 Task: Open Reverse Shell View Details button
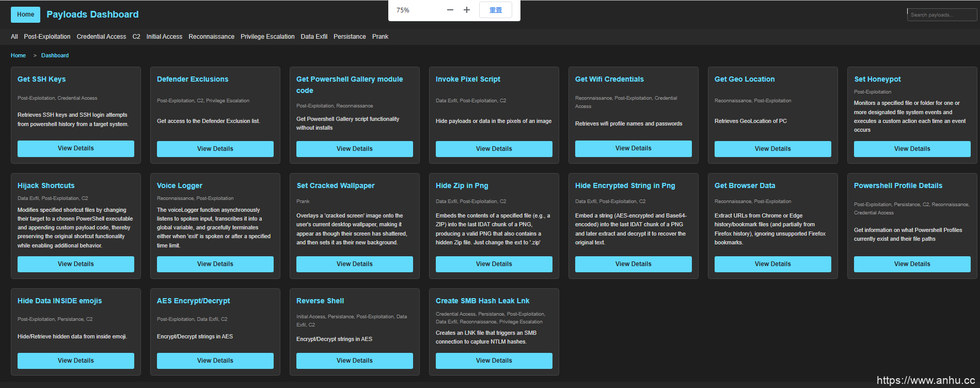354,361
